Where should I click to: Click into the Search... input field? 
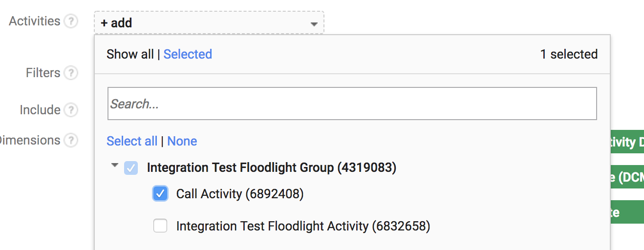[x=352, y=104]
